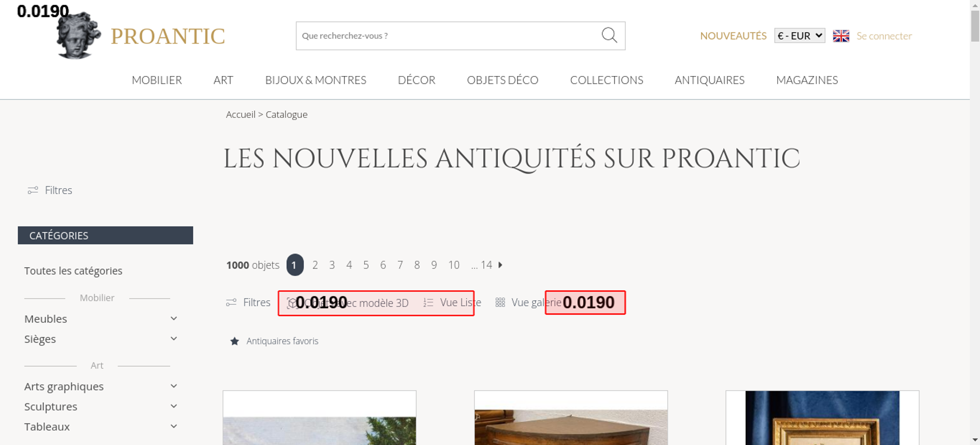
Task: Click the next page arrow in pagination
Action: pos(500,265)
